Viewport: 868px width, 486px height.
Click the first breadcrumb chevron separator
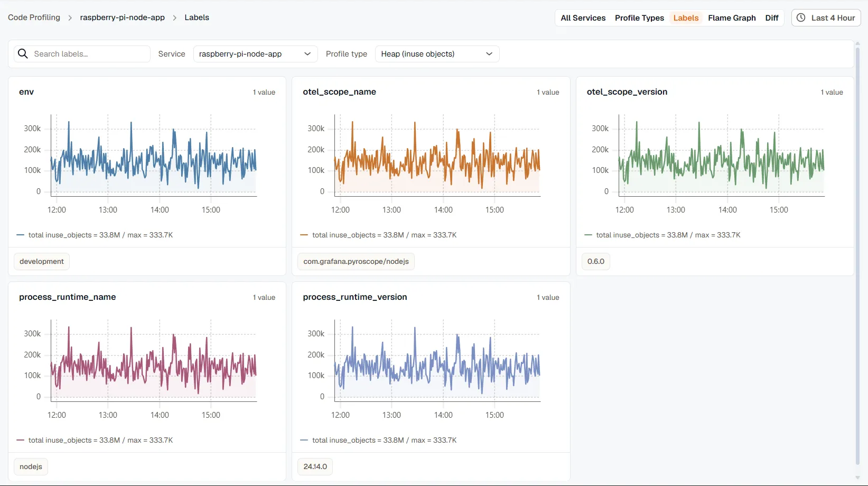[70, 17]
